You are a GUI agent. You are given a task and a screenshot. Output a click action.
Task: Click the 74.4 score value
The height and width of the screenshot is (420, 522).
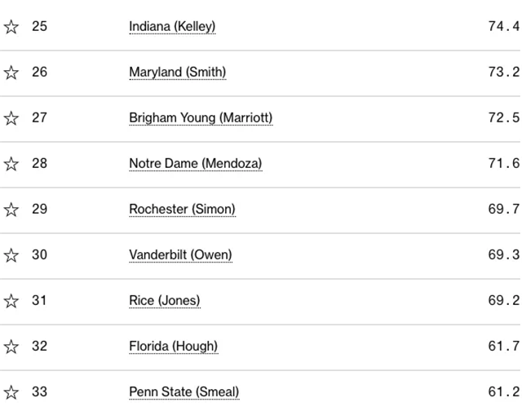click(504, 26)
